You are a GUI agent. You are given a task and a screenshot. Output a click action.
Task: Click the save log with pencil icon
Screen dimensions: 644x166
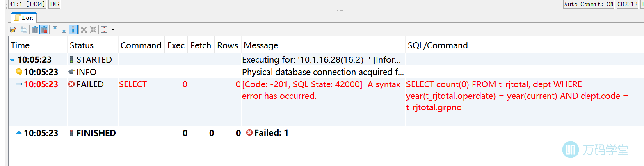point(13,30)
